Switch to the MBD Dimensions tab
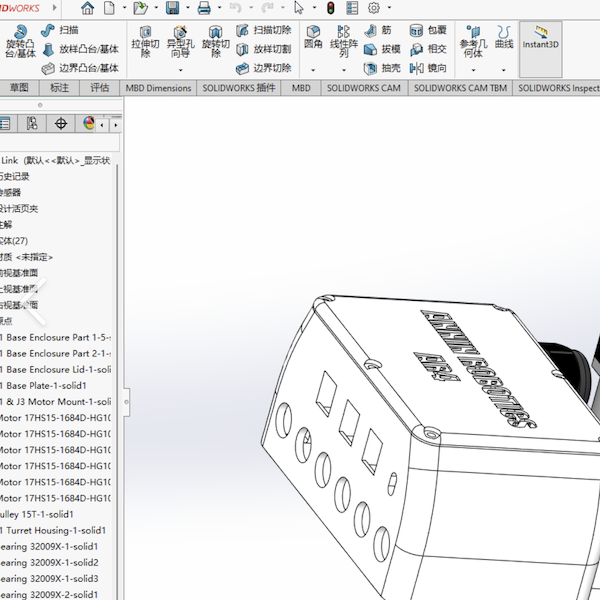This screenshot has width=600, height=600. [x=158, y=88]
